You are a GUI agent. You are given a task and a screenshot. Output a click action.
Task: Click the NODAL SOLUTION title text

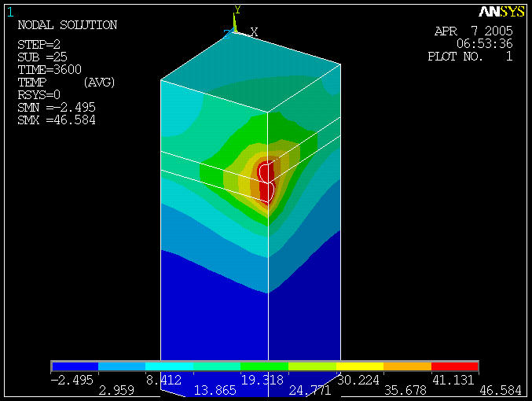click(x=68, y=25)
